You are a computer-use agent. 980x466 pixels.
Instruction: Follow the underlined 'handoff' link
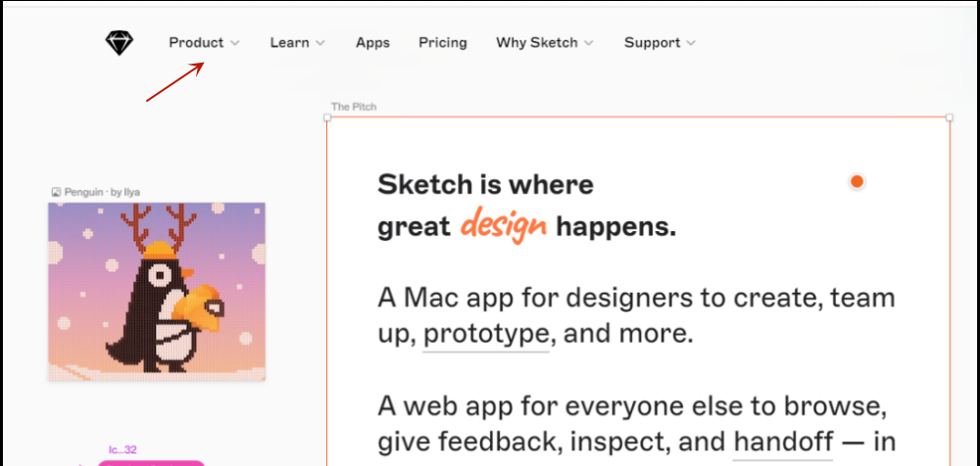coord(782,443)
